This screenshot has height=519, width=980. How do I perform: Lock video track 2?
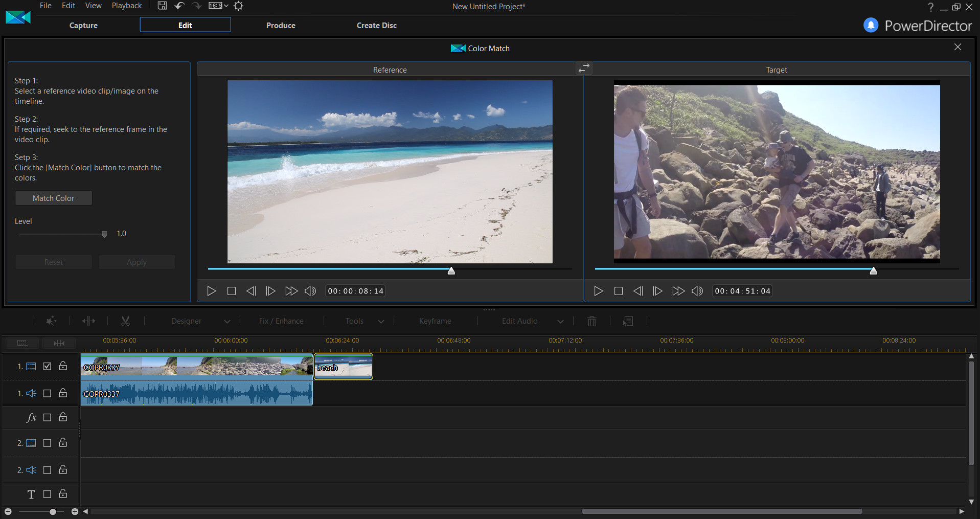62,443
